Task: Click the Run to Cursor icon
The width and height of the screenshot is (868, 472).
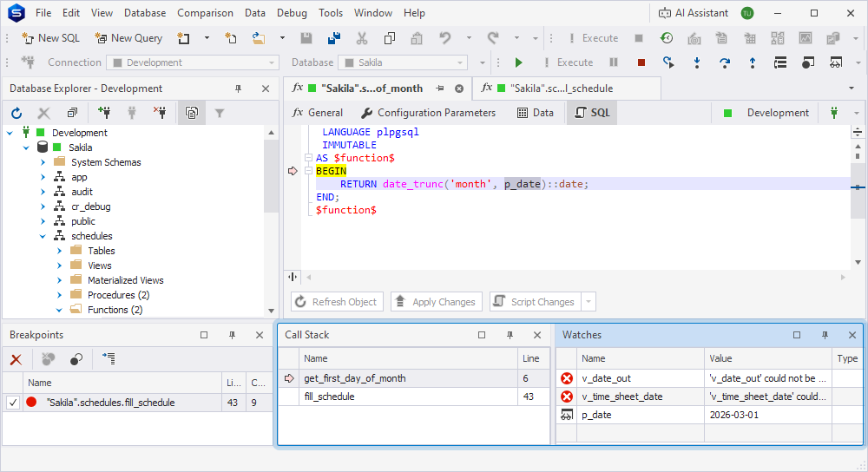Action: tap(668, 62)
